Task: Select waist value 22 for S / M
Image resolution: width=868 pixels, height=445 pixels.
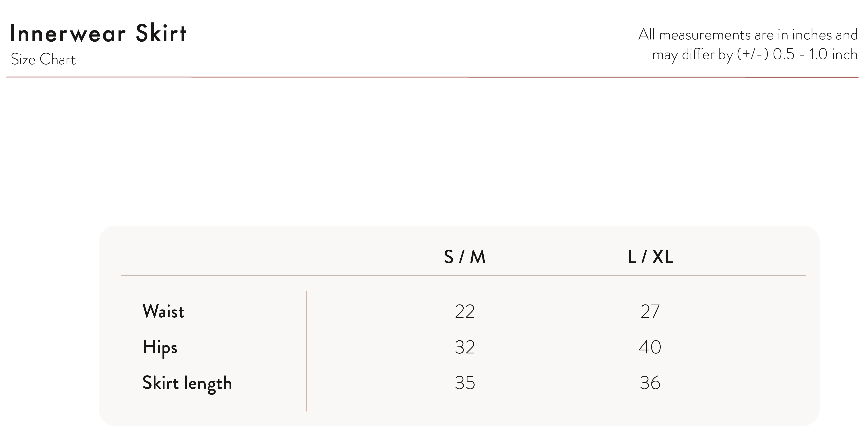Action: [465, 311]
